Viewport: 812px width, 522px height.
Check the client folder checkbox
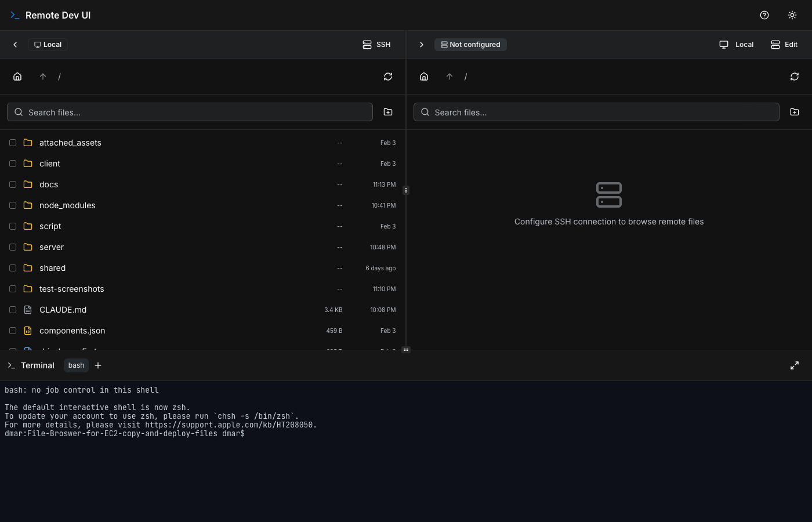[13, 164]
